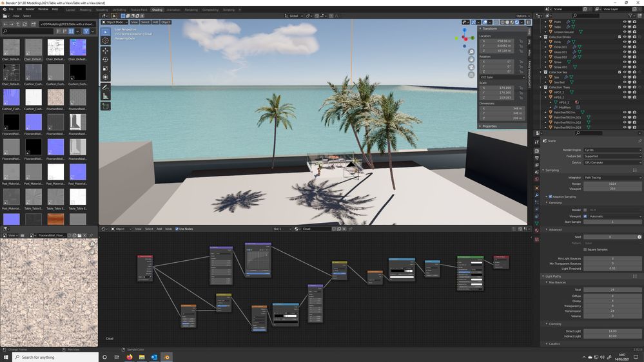Select the Move tool in viewport toolbar
The width and height of the screenshot is (644, 362).
106,51
